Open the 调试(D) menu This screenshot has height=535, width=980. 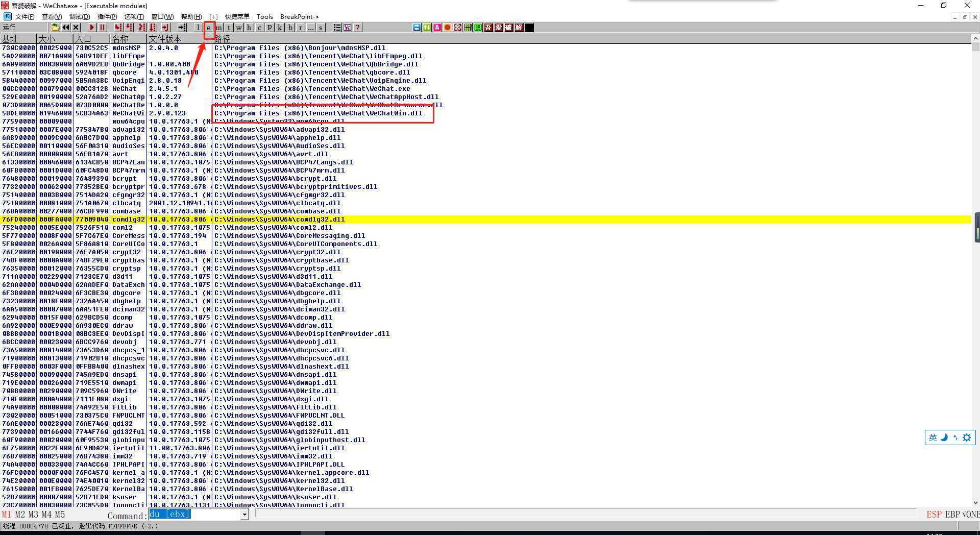(x=79, y=17)
